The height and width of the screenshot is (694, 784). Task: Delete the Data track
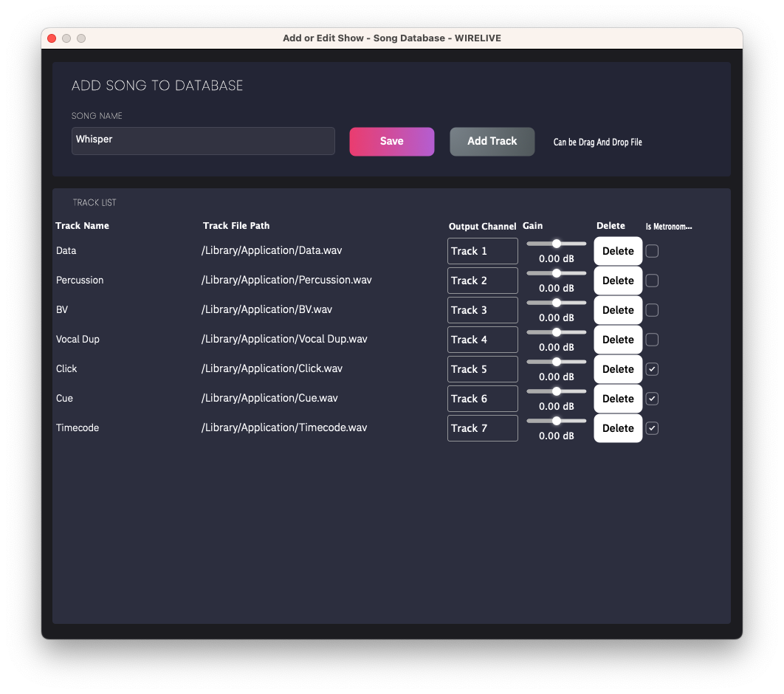click(618, 251)
